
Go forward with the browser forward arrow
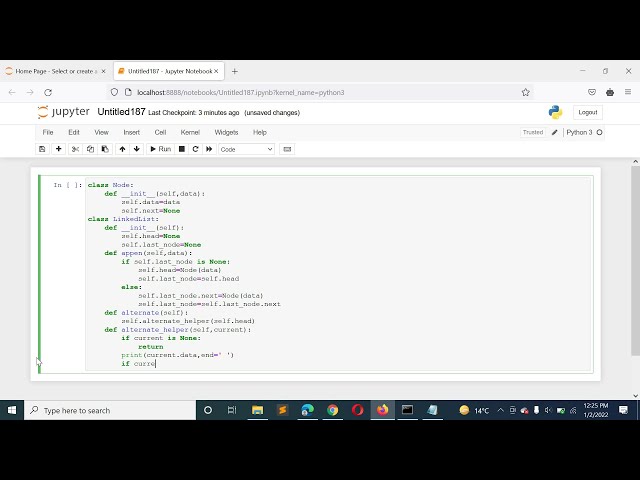click(30, 93)
